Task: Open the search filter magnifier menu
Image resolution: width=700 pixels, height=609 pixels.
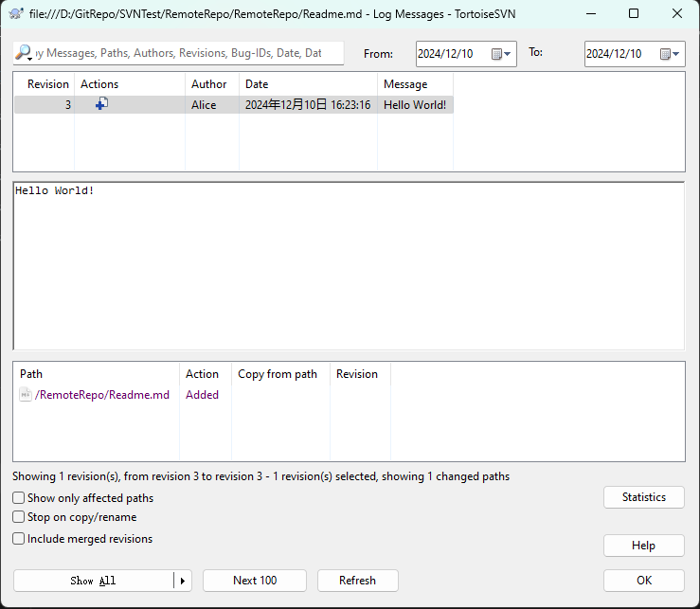Action: coord(24,53)
